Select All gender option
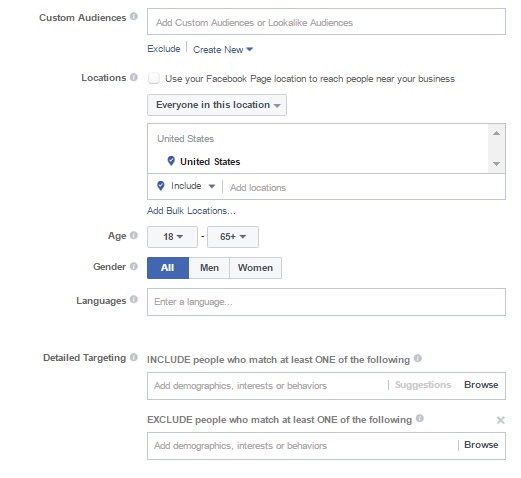Image resolution: width=521 pixels, height=478 pixels. click(168, 268)
